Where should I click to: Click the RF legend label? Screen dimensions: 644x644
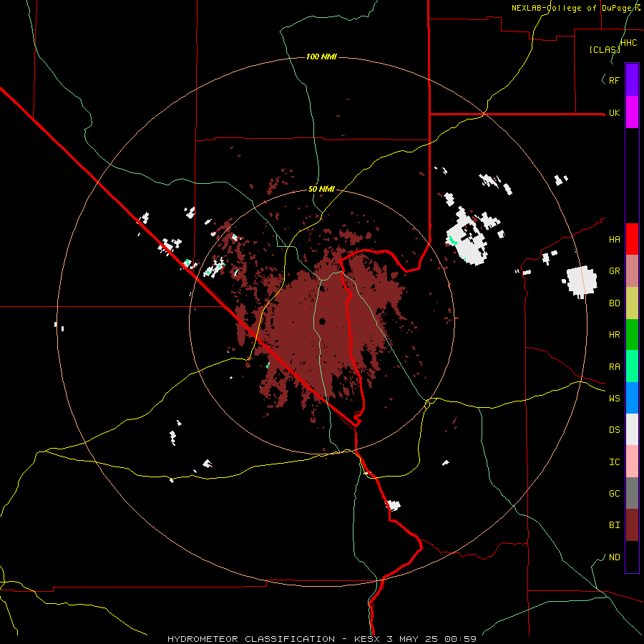pyautogui.click(x=614, y=80)
